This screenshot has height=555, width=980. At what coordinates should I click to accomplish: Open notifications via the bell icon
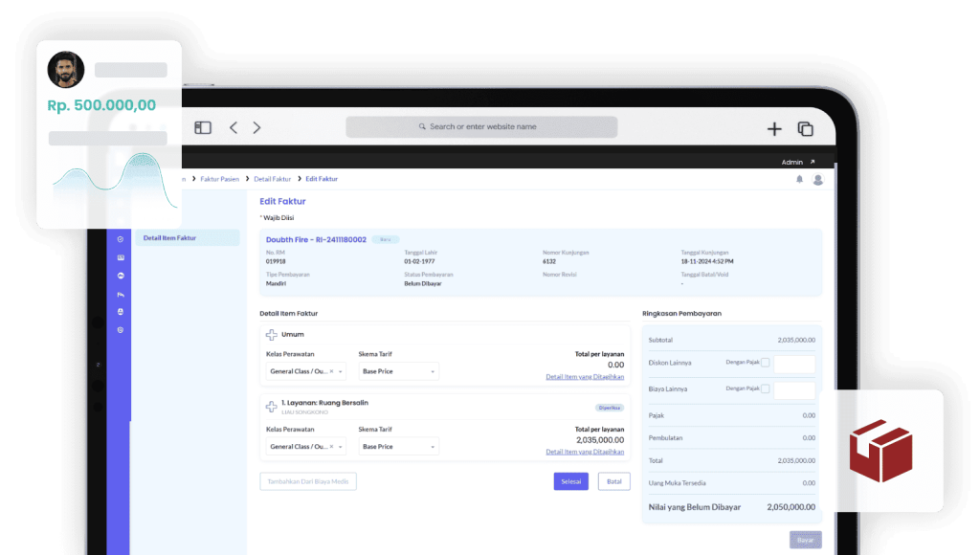tap(801, 179)
